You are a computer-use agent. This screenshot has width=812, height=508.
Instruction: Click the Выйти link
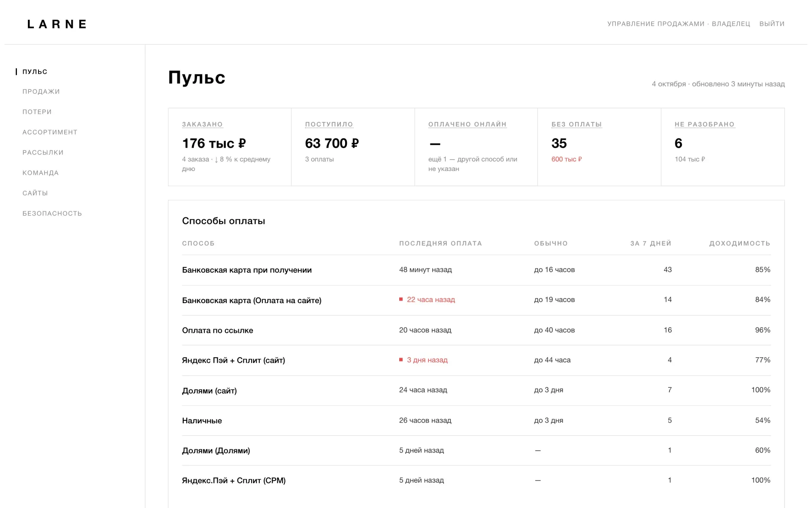coord(772,24)
